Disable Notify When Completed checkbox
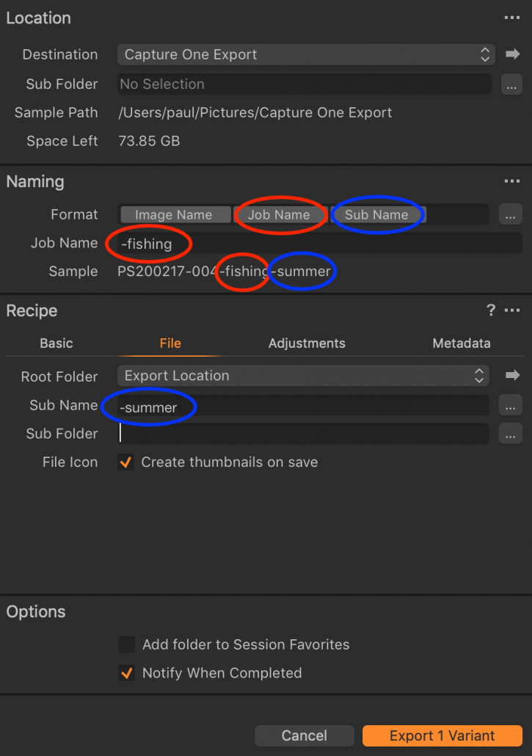 (x=127, y=673)
